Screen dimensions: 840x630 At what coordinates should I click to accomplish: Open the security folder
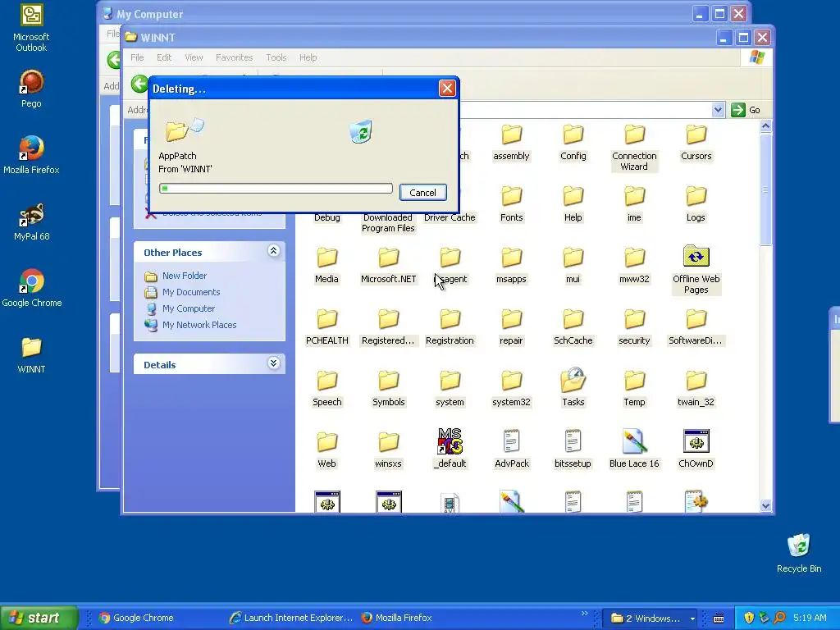634,326
